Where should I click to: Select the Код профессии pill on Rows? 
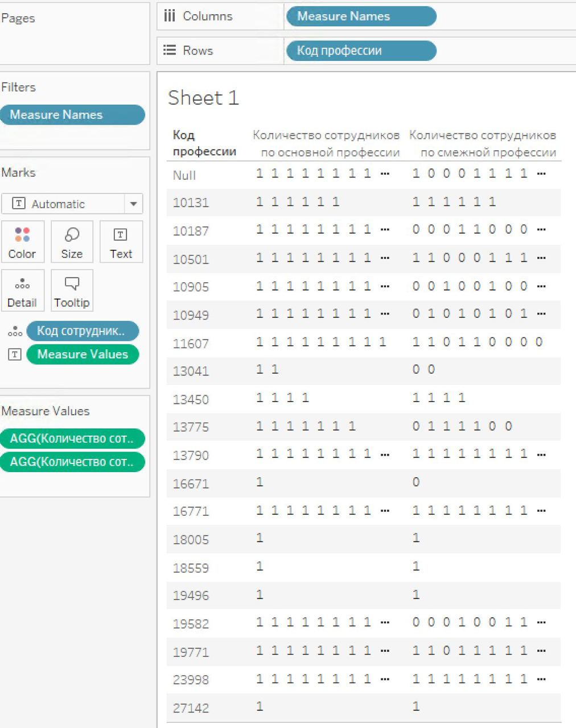pos(361,51)
